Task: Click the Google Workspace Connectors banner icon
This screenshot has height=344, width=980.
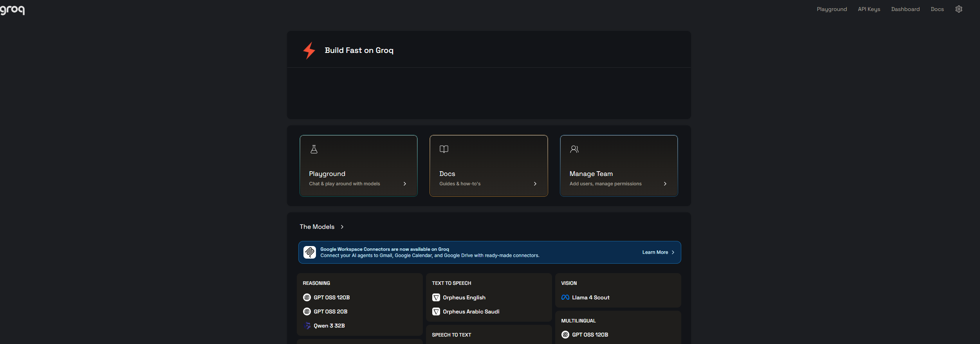Action: pyautogui.click(x=310, y=252)
